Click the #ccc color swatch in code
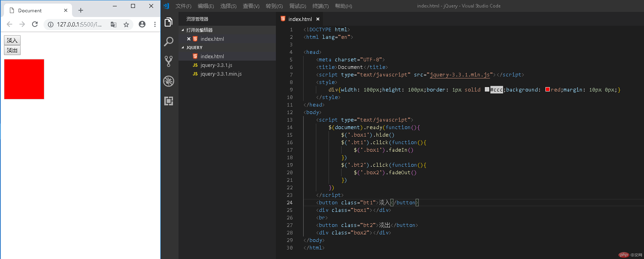Screen dimensions: 644x259 pos(487,90)
